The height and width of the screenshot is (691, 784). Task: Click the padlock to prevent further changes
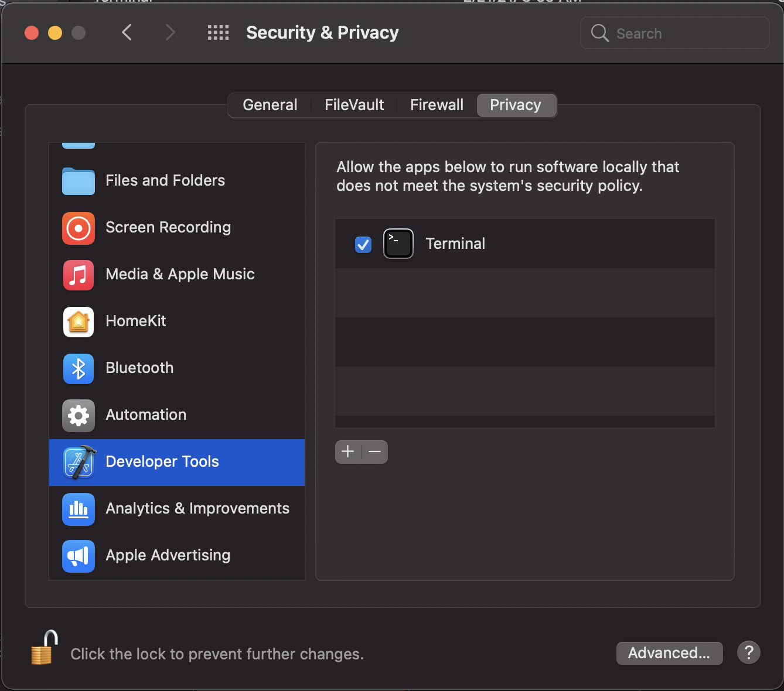[x=45, y=648]
